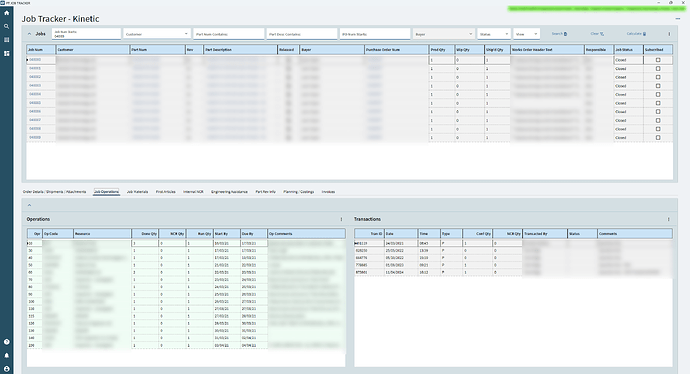Open the Status dropdown filter
This screenshot has width=690, height=374.
click(494, 34)
